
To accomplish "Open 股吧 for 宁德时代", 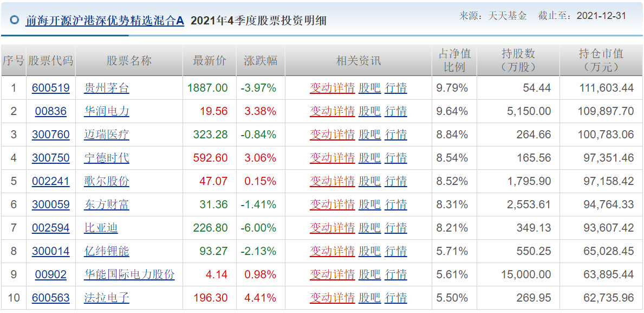I will point(369,157).
